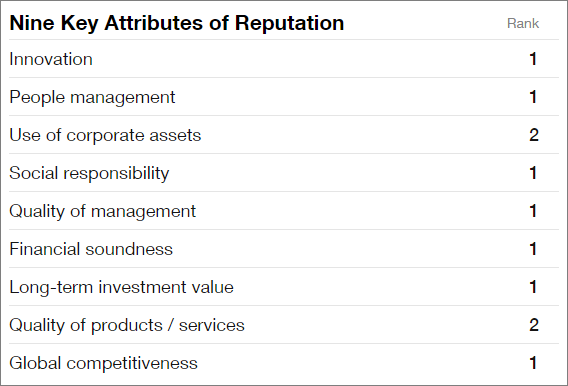Click rank 2 beside Use of corporate assets
This screenshot has height=386, width=568.
tap(534, 135)
